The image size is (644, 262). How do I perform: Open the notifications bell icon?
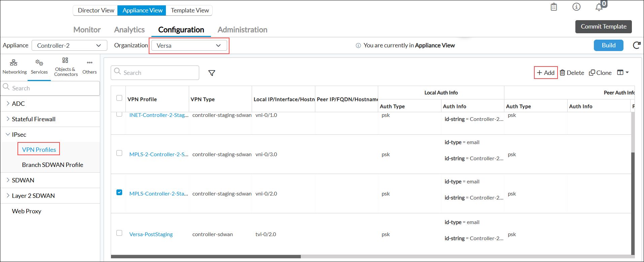click(x=599, y=7)
